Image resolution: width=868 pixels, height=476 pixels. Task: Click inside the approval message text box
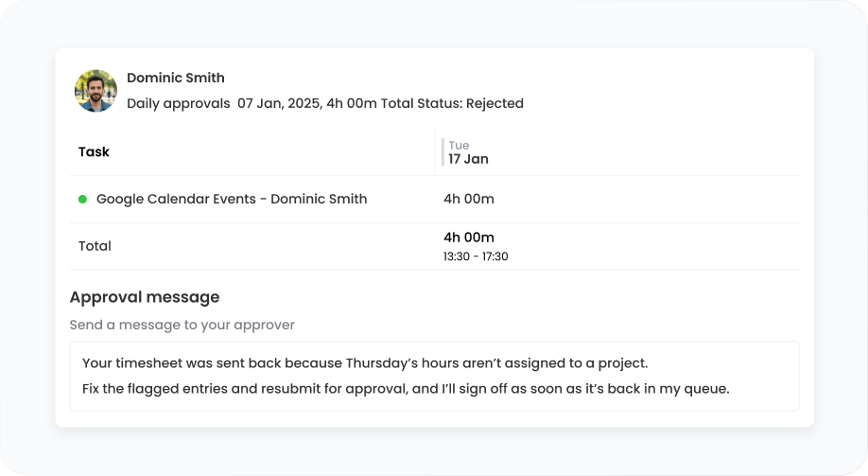pos(435,377)
